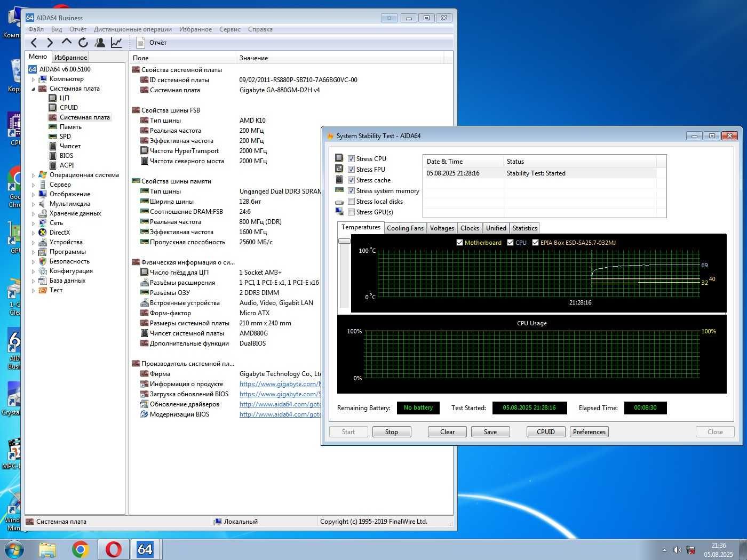The height and width of the screenshot is (560, 747).
Task: Click the Stress system memory module icon
Action: tap(339, 190)
